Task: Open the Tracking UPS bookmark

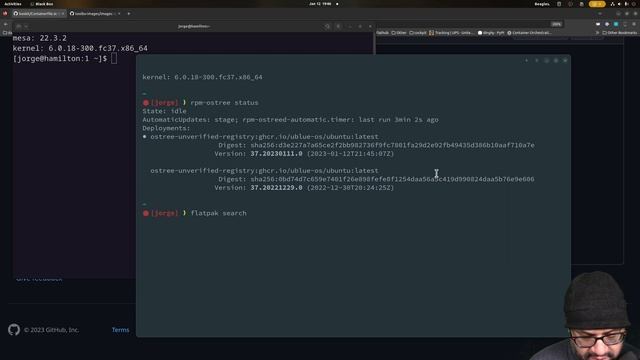Action: point(451,33)
